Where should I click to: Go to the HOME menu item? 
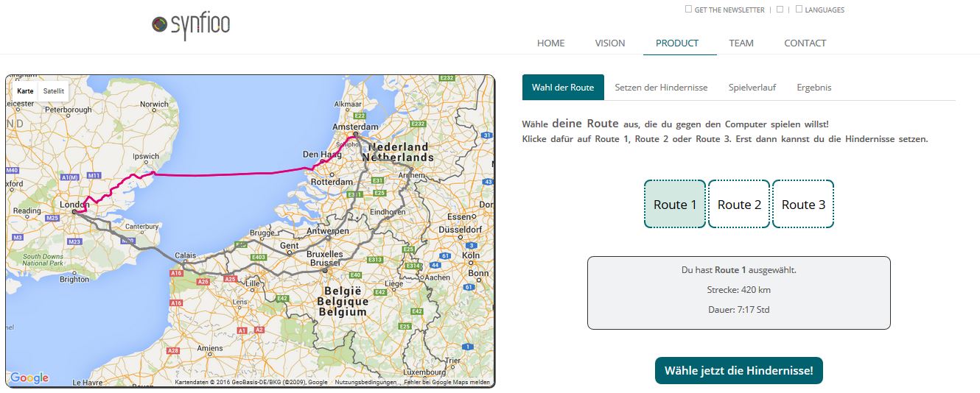[550, 43]
